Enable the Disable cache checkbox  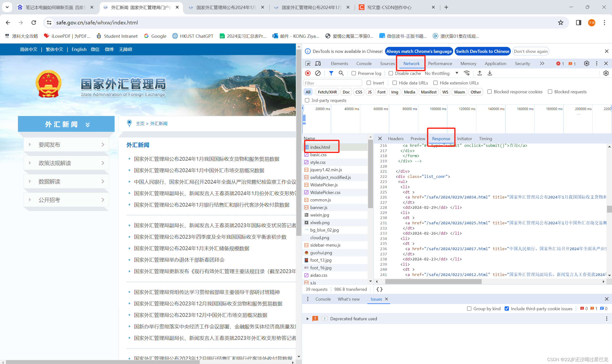pyautogui.click(x=391, y=73)
